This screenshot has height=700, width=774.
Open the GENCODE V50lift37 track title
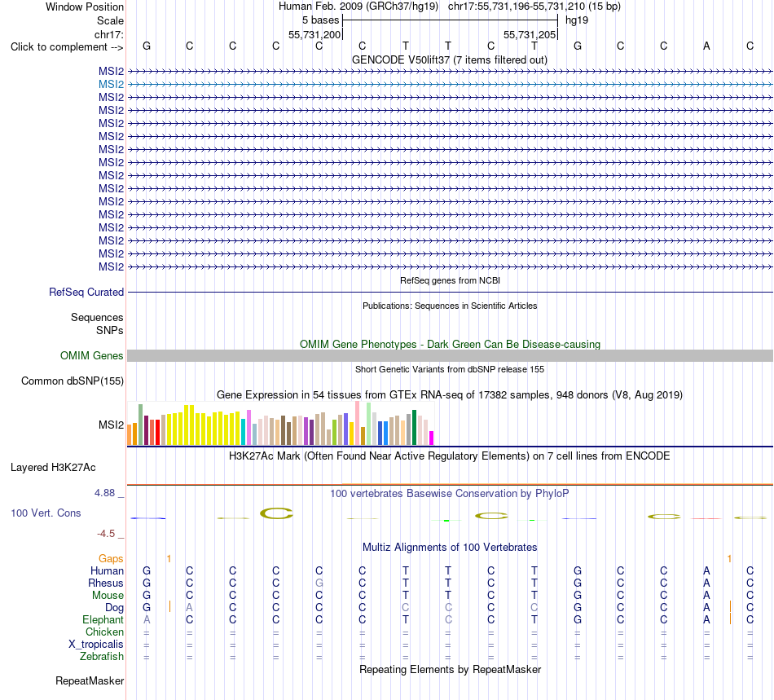(x=449, y=59)
